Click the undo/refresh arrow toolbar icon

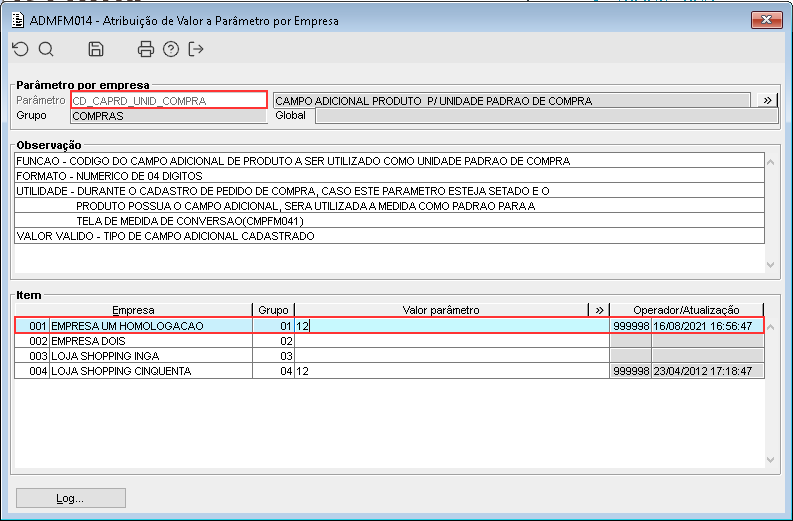coord(20,49)
